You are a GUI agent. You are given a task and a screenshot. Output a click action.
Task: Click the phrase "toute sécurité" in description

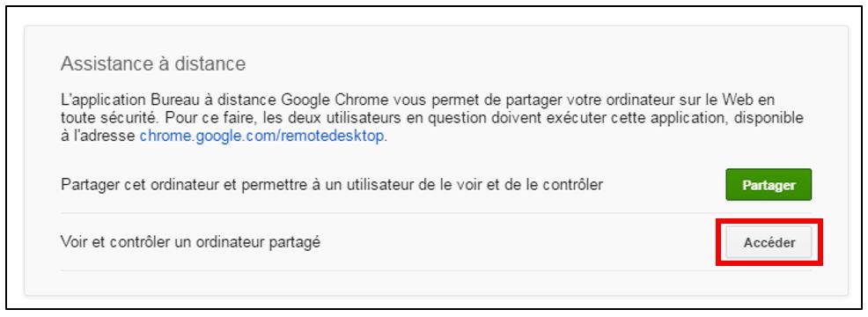[106, 119]
